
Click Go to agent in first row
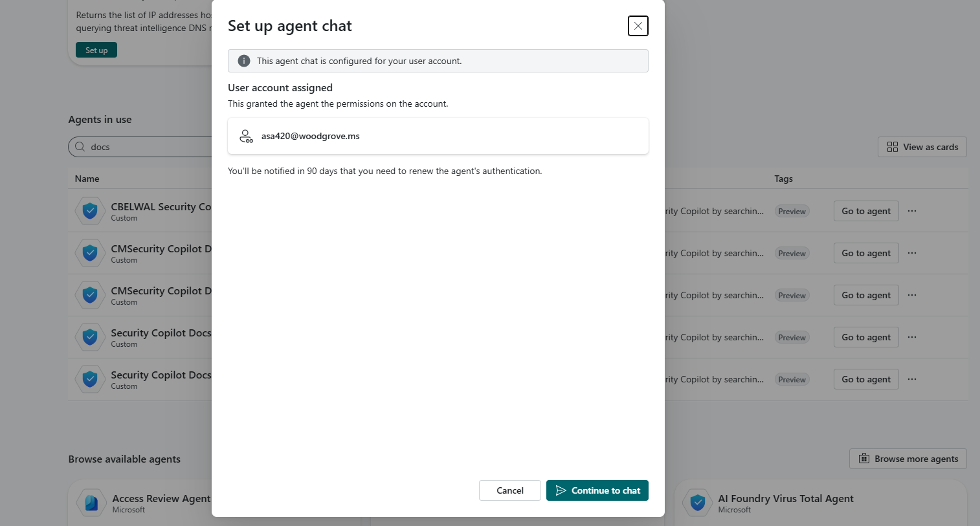865,211
